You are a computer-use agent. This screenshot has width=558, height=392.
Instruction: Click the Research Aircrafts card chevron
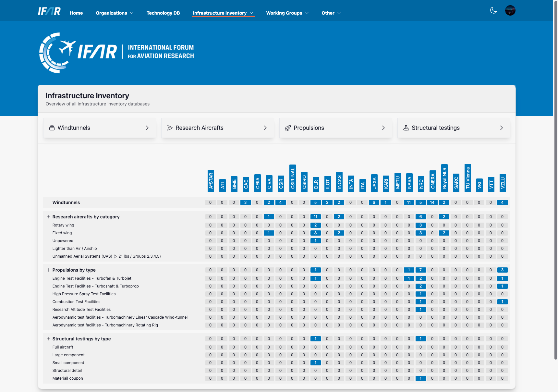click(265, 128)
